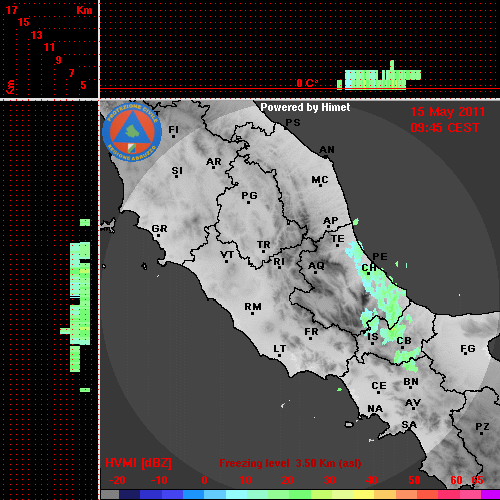
Task: Click the 30 value on dBZ scale
Action: pos(329,480)
